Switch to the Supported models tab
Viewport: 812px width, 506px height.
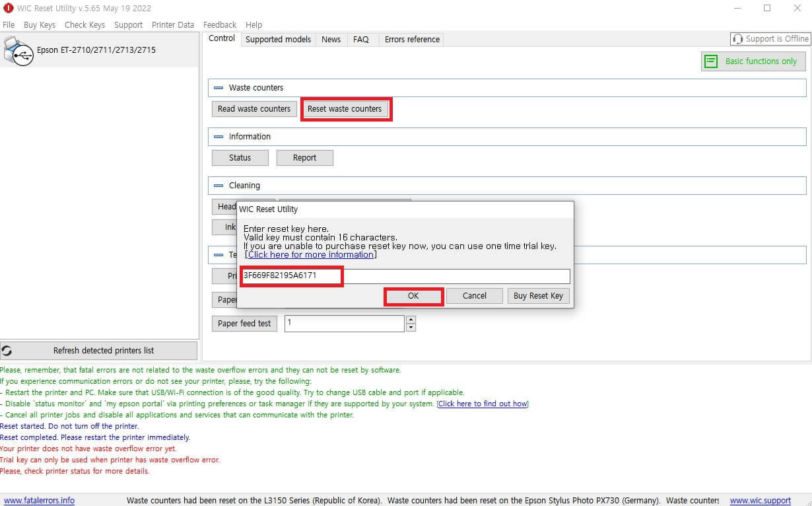[278, 39]
